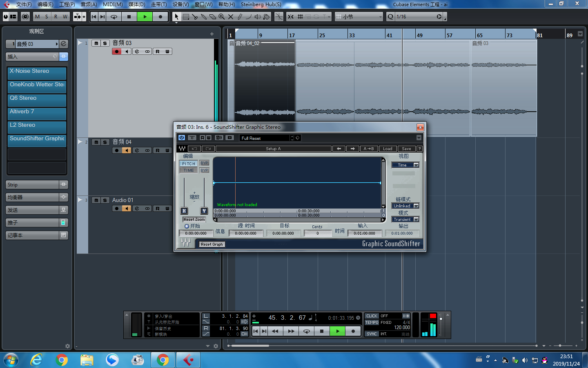
Task: Open the 小节 grid type dropdown
Action: (359, 17)
